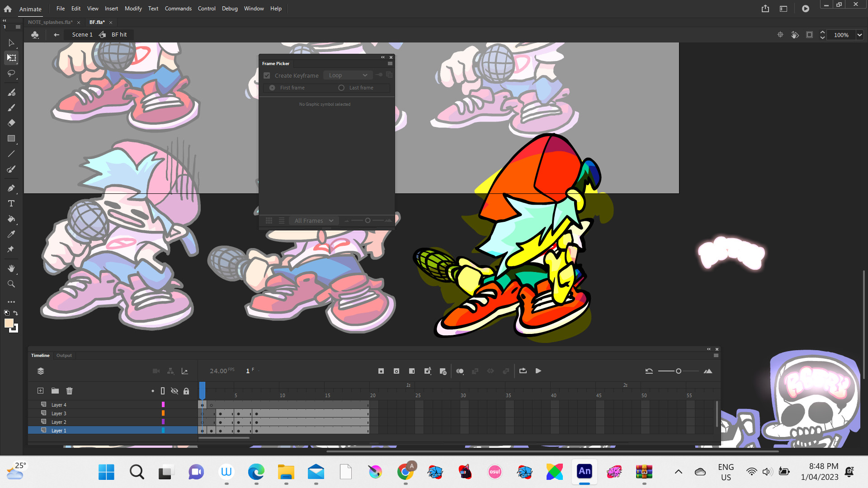The image size is (868, 488).
Task: Select the Text tool
Action: point(11,204)
